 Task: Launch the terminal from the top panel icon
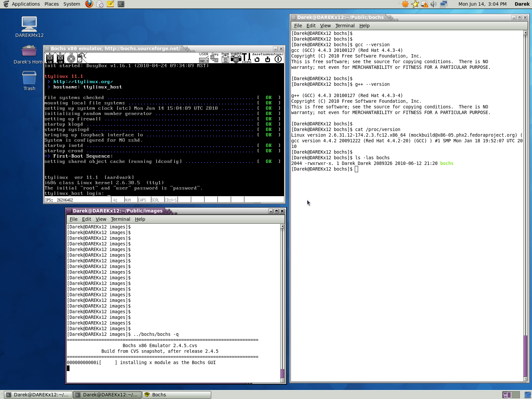click(x=121, y=4)
